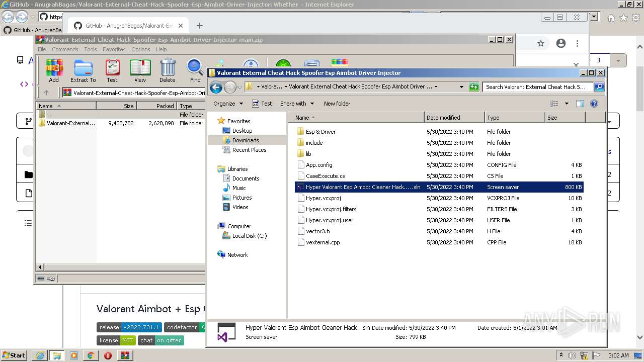Open recent pages dropdown next to forward arrow
Image resolution: width=644 pixels, height=362 pixels.
click(x=239, y=87)
